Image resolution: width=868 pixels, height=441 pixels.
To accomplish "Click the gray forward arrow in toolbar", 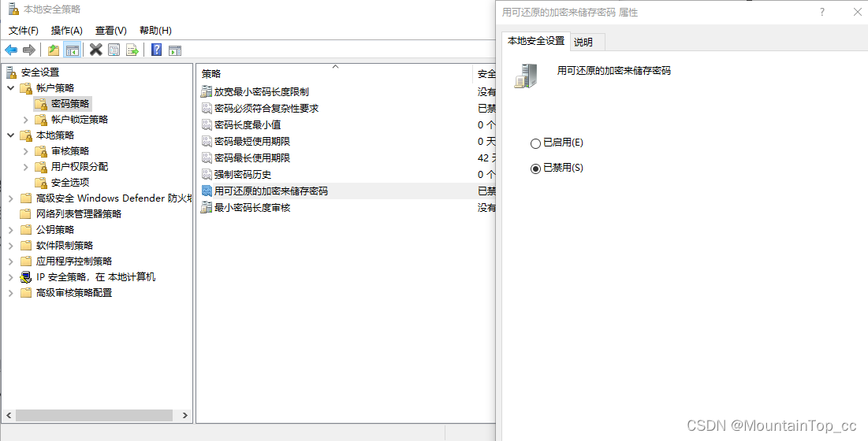I will tap(29, 50).
